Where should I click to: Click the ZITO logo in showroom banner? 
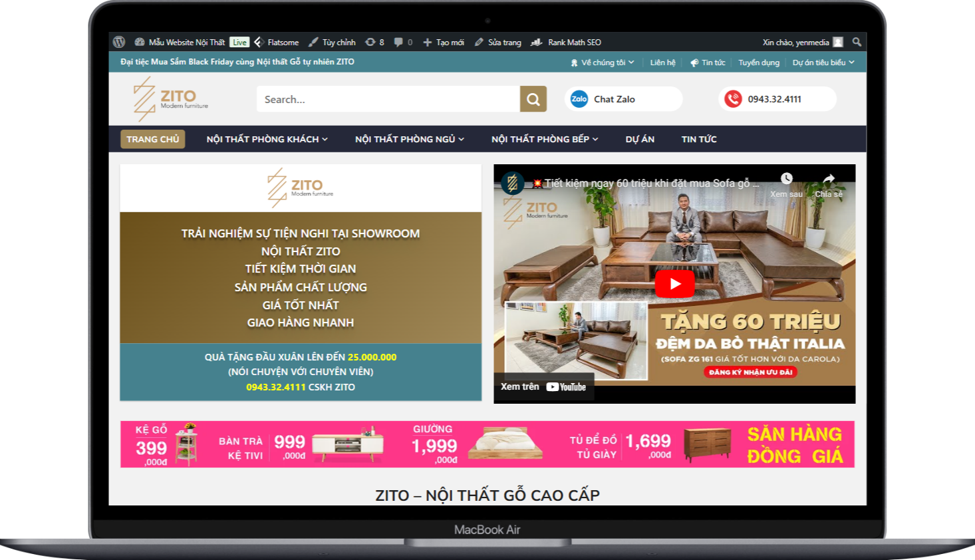pos(301,188)
